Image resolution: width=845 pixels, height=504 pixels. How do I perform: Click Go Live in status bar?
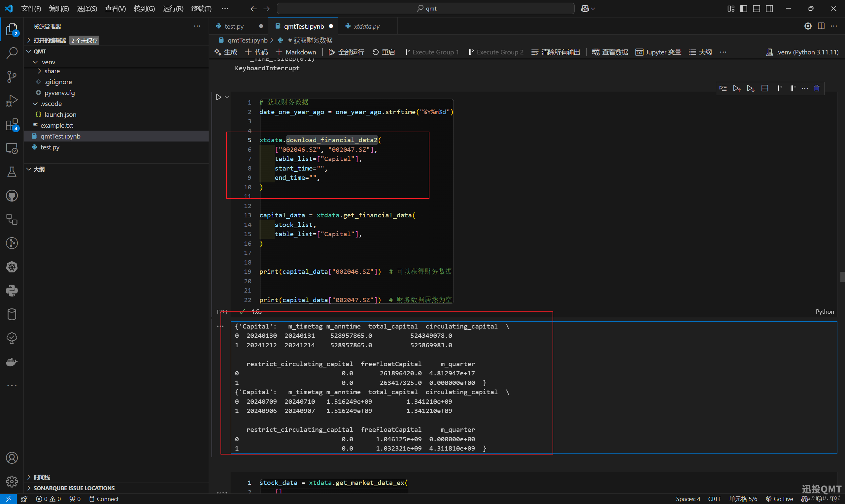click(779, 499)
